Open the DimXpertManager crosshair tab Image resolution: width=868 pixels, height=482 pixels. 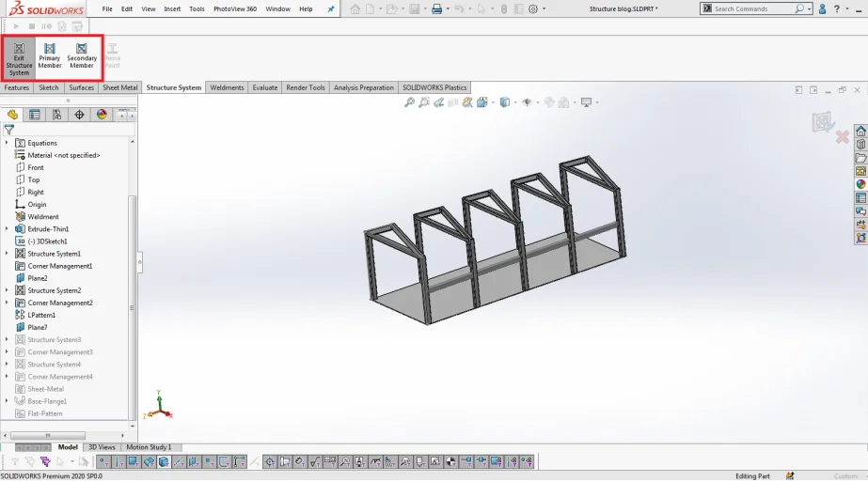tap(79, 115)
